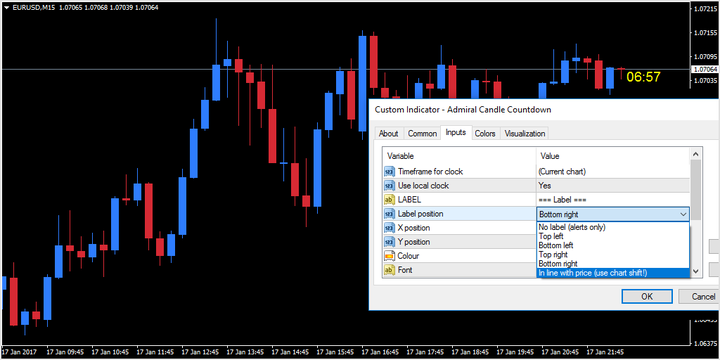Switch to the About tab
720x360 pixels.
point(388,134)
